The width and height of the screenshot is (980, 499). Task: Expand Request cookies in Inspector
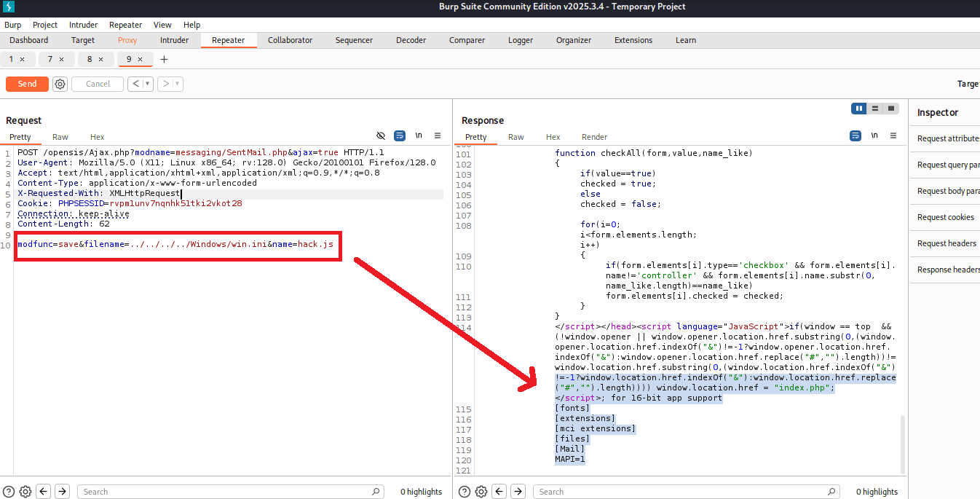pos(945,217)
